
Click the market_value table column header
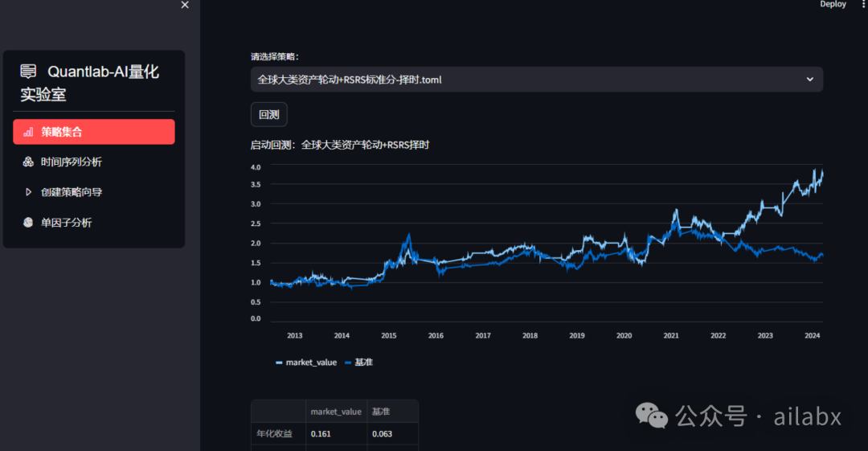point(336,412)
